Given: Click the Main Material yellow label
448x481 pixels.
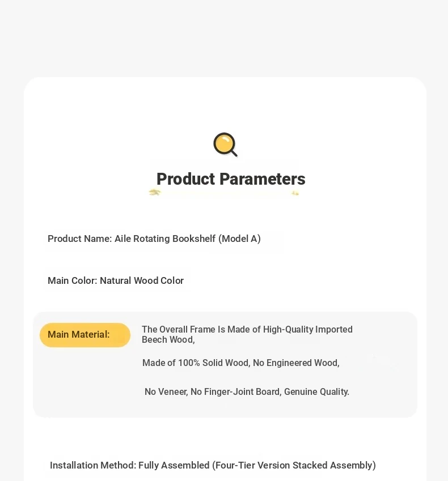Looking at the screenshot, I should (85, 335).
